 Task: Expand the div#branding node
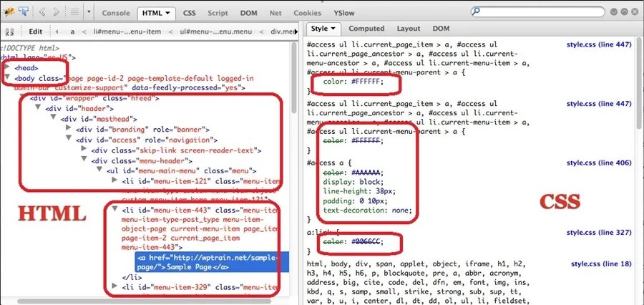69,127
